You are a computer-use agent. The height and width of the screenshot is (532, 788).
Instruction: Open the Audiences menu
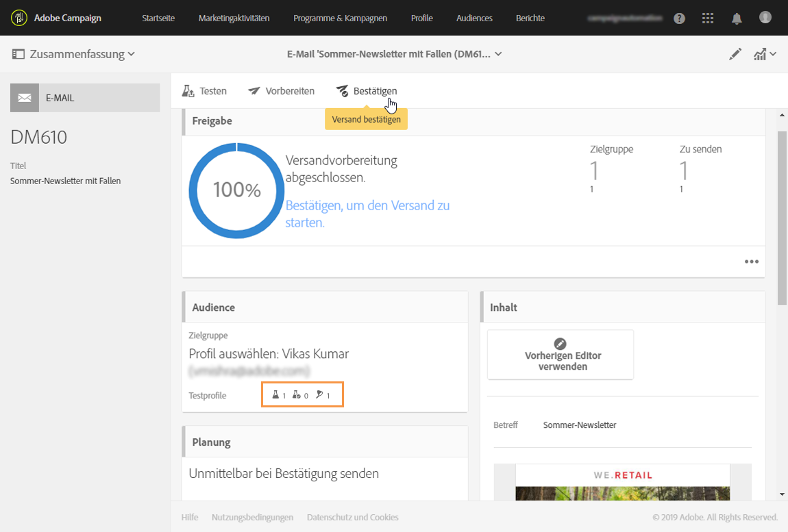point(474,18)
